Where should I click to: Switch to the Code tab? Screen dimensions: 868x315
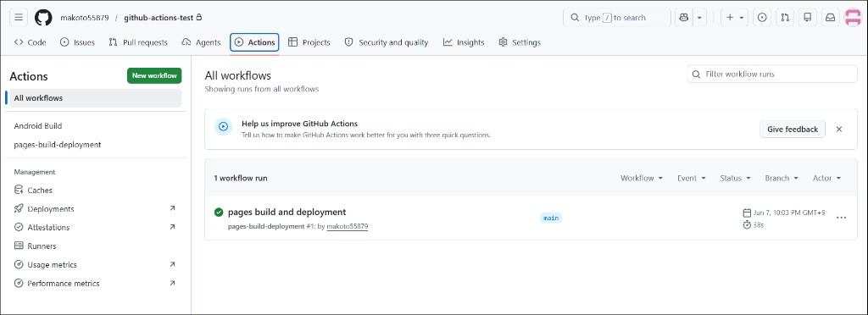point(30,42)
